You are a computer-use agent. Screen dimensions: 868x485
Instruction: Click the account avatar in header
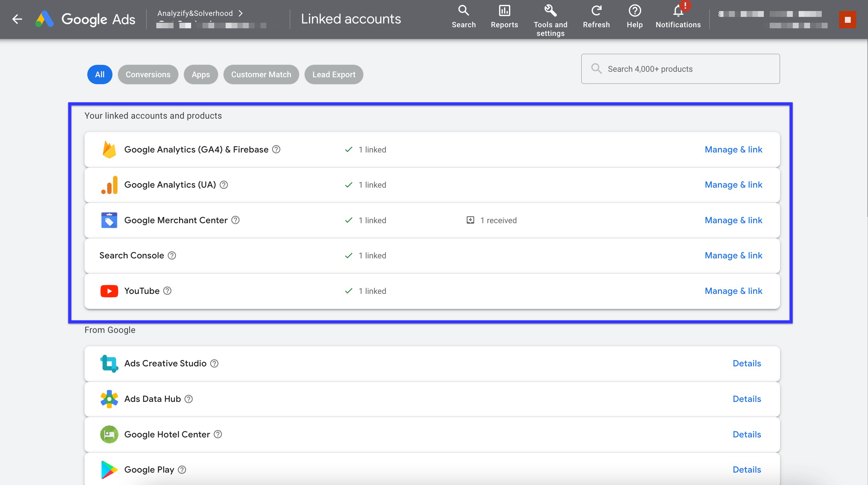(847, 19)
